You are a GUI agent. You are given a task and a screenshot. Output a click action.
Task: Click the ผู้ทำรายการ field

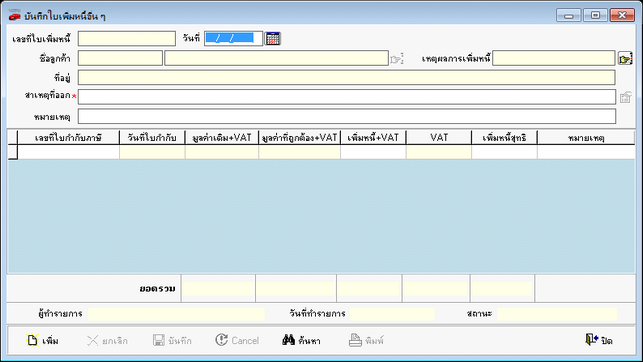[x=176, y=314]
